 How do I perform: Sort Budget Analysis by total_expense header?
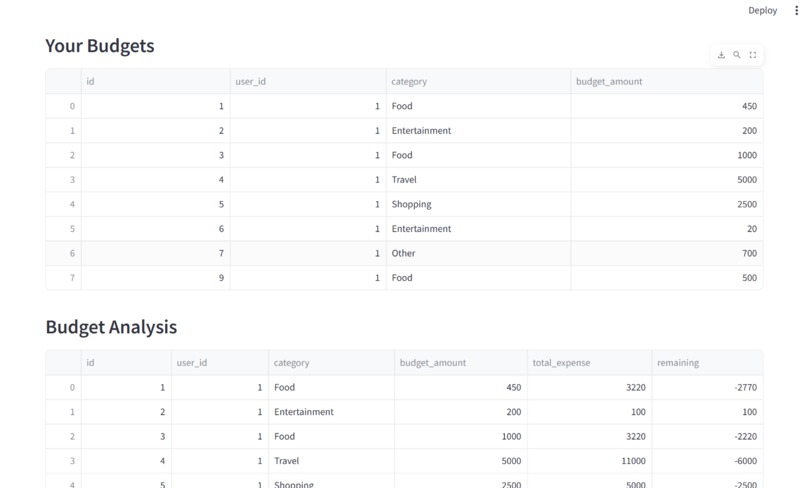point(590,363)
